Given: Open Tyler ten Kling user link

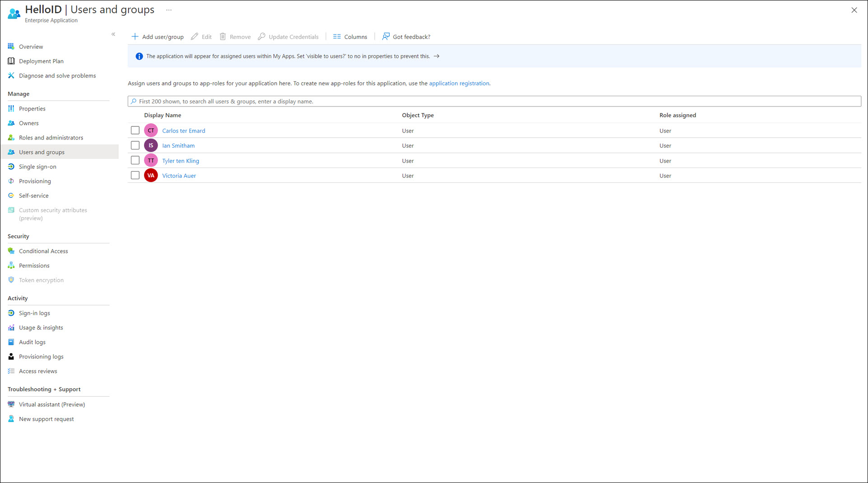Looking at the screenshot, I should [x=181, y=161].
